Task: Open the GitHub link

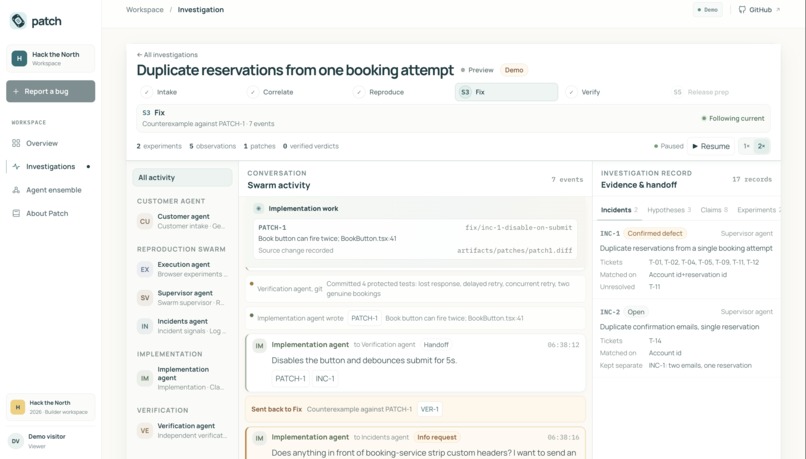Action: [759, 10]
